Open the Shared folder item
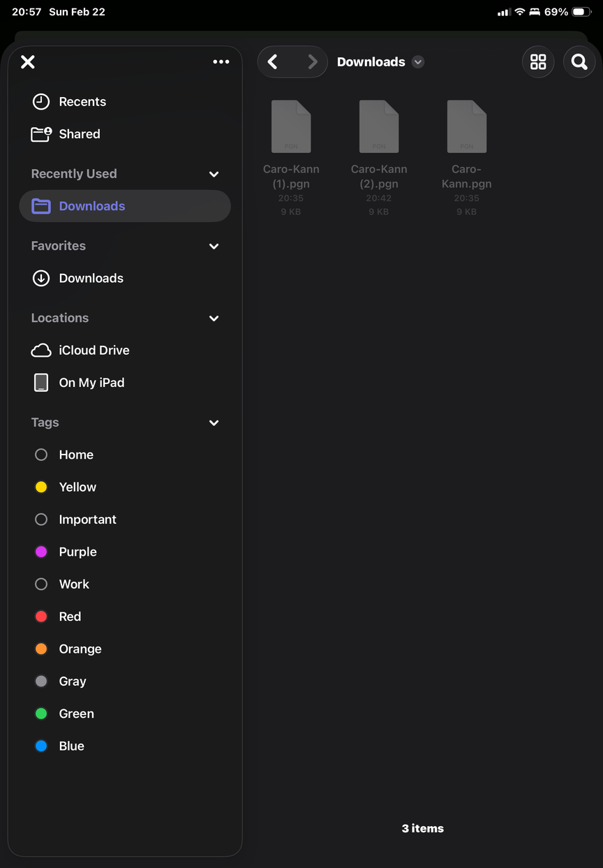Image resolution: width=603 pixels, height=868 pixels. pyautogui.click(x=79, y=134)
